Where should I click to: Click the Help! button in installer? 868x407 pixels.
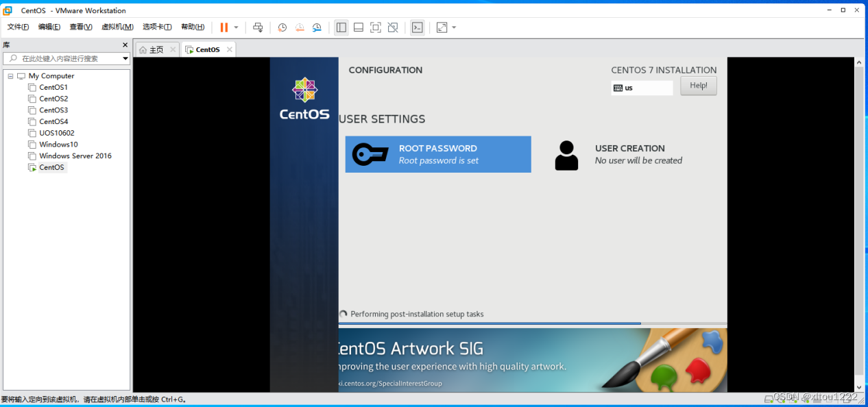[x=699, y=86]
